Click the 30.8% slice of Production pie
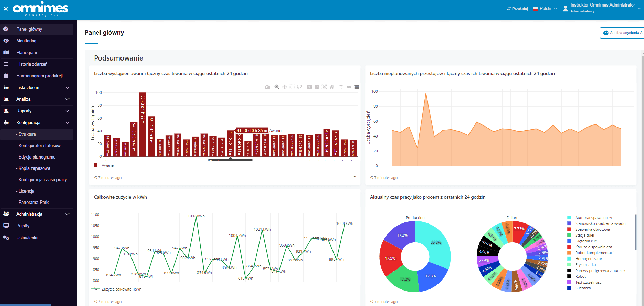644x306 pixels. click(x=435, y=242)
